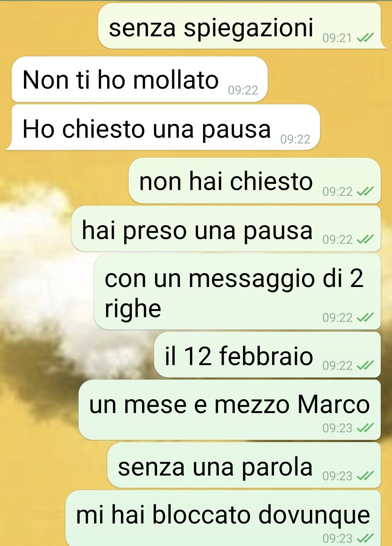Image resolution: width=392 pixels, height=546 pixels.
Task: Click double tick beside 'senza una parola'
Action: (365, 476)
